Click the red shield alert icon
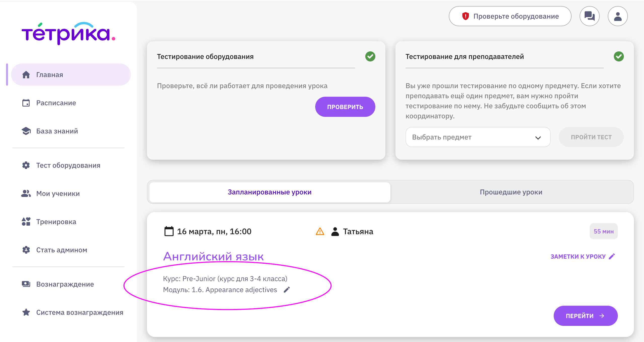The image size is (644, 342). tap(466, 16)
